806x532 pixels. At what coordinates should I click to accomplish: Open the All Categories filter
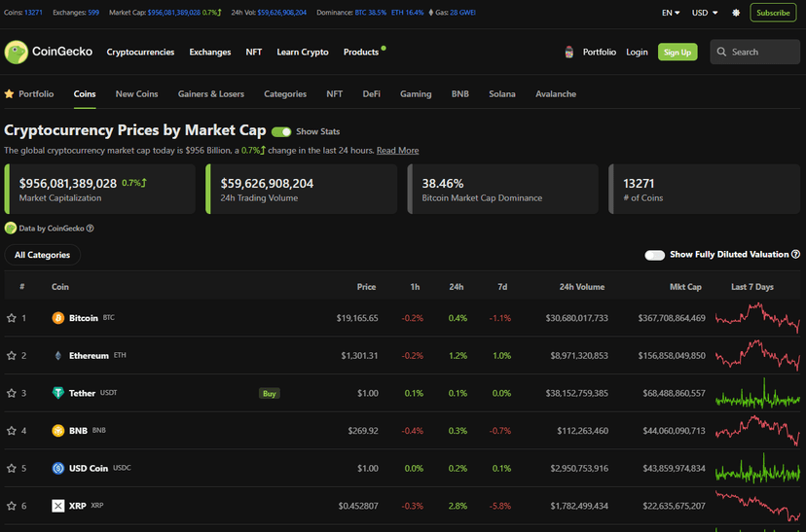point(42,255)
